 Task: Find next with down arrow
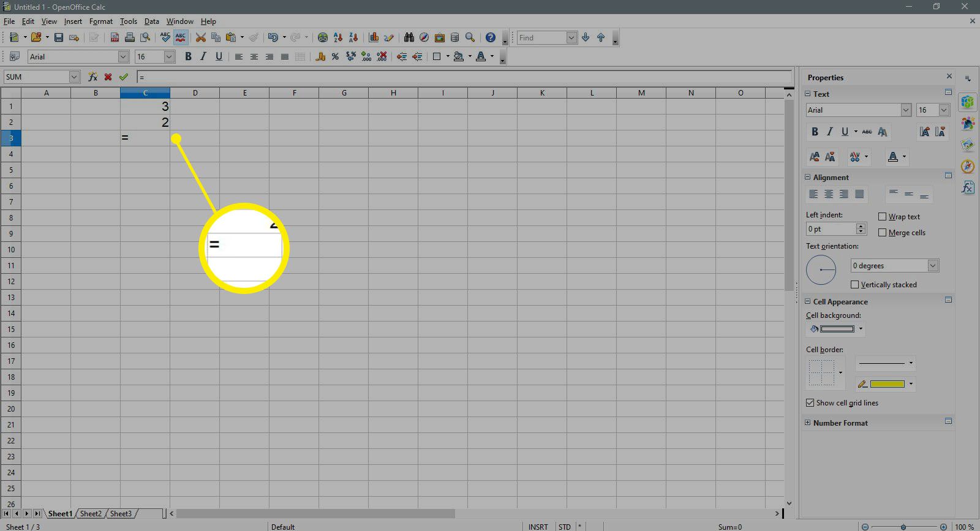click(x=586, y=37)
